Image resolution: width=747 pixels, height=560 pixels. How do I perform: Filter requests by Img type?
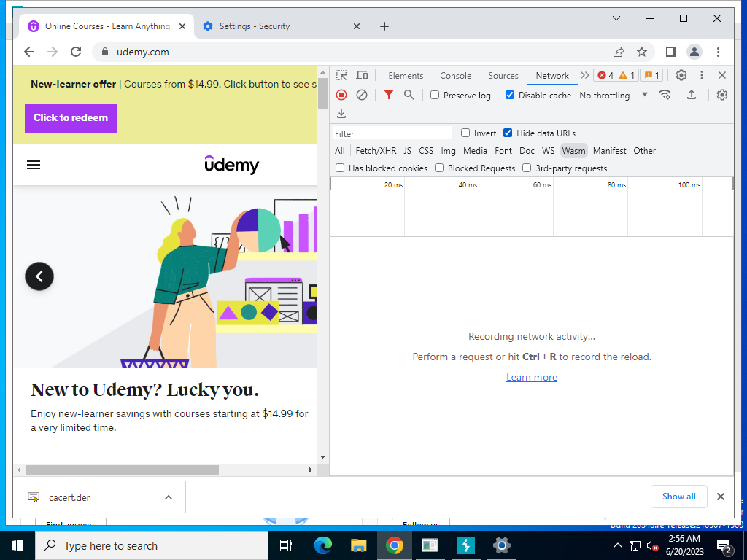[x=448, y=150]
